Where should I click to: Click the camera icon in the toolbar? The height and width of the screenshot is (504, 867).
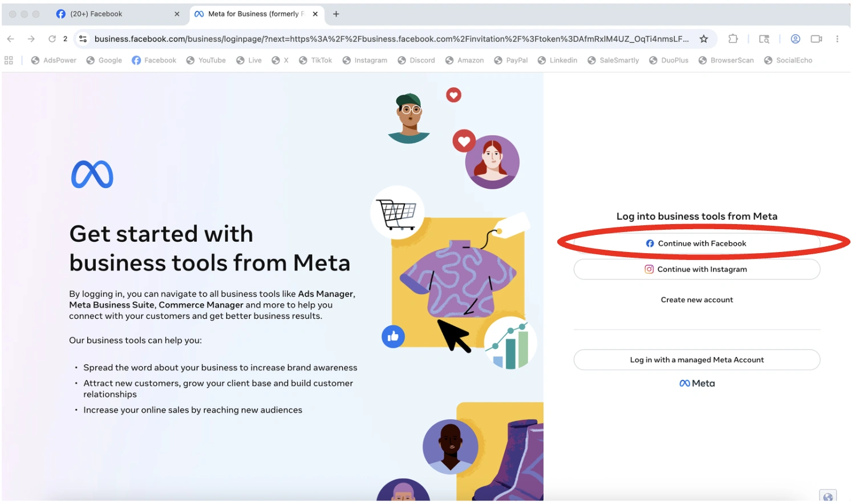(x=816, y=39)
